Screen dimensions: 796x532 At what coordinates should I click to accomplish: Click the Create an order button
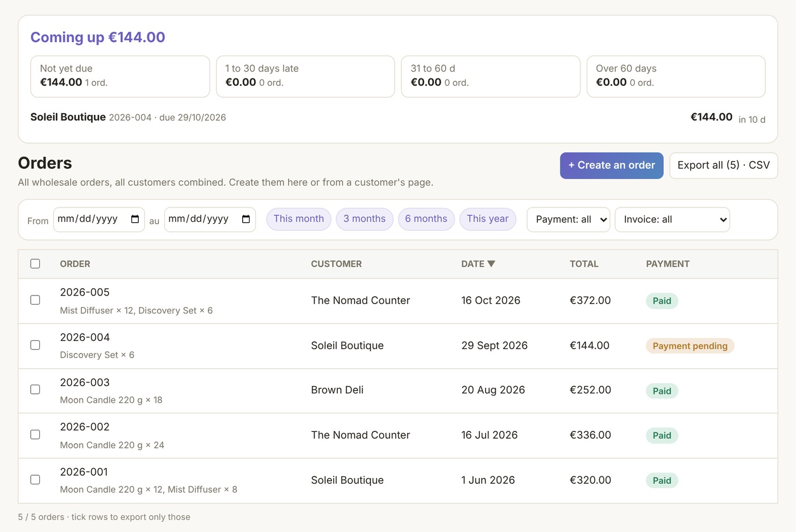(x=612, y=165)
